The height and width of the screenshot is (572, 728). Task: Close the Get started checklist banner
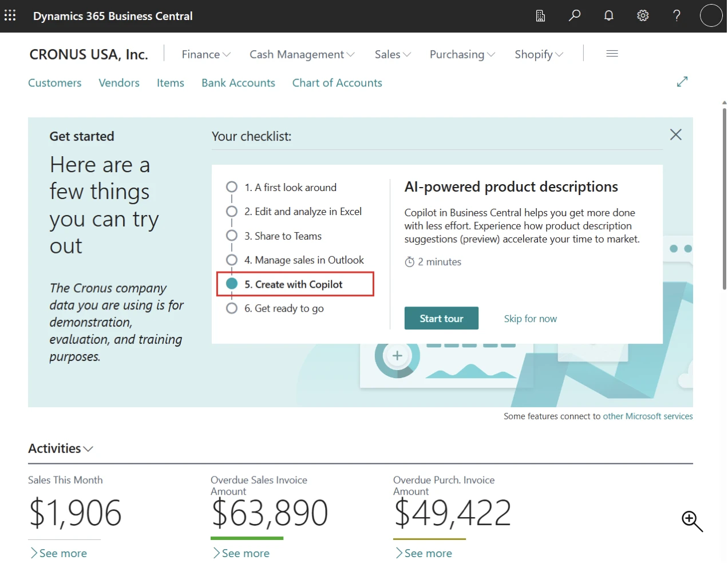[676, 134]
